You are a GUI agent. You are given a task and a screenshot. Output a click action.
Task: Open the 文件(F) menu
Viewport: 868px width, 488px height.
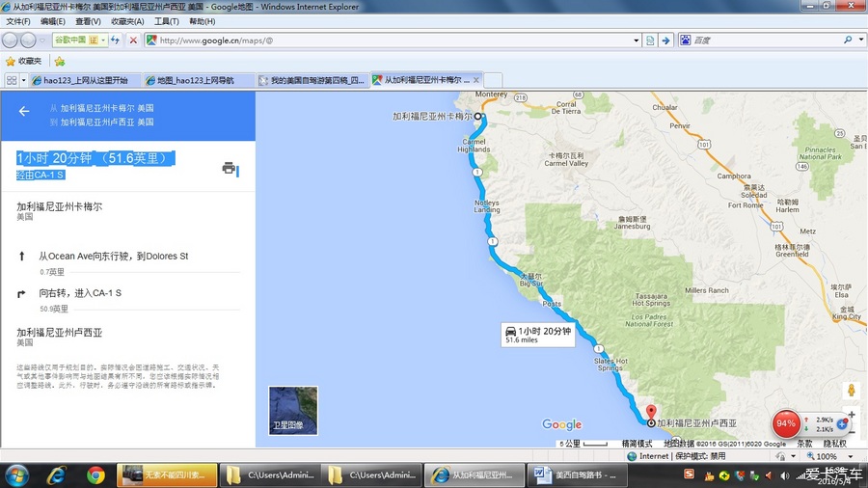(17, 21)
